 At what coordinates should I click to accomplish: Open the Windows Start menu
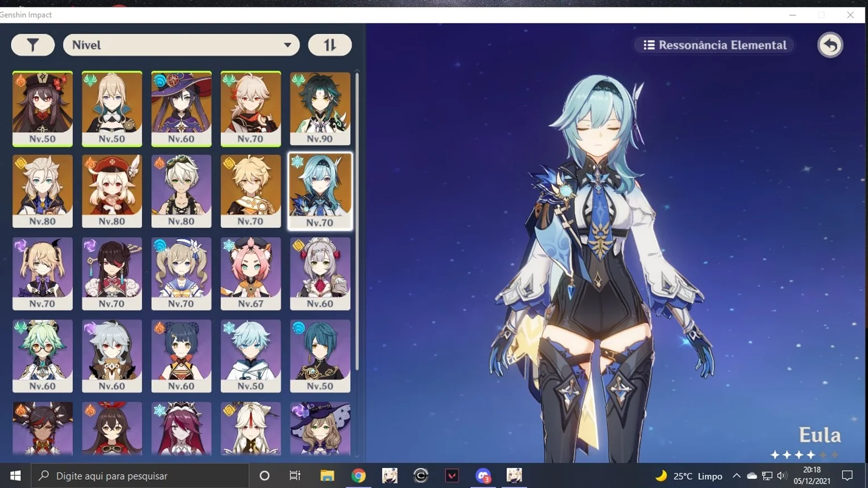pyautogui.click(x=15, y=476)
